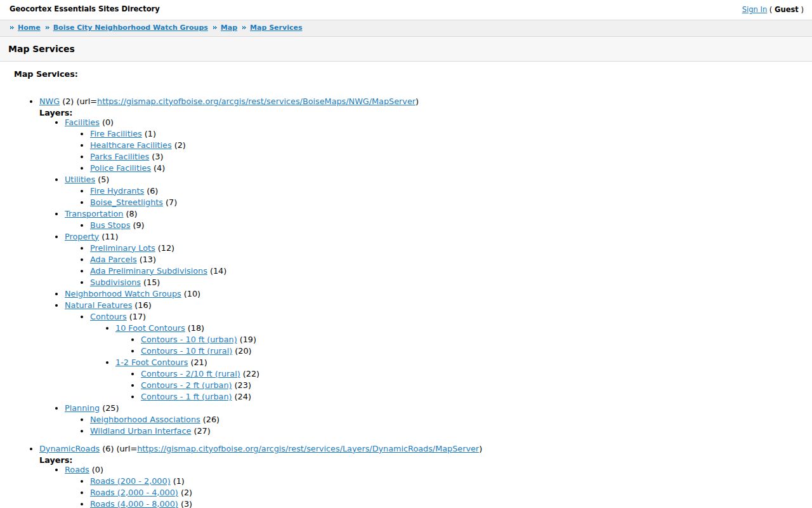The width and height of the screenshot is (812, 508).
Task: Select the Neighborhood Associations layer
Action: pyautogui.click(x=145, y=420)
